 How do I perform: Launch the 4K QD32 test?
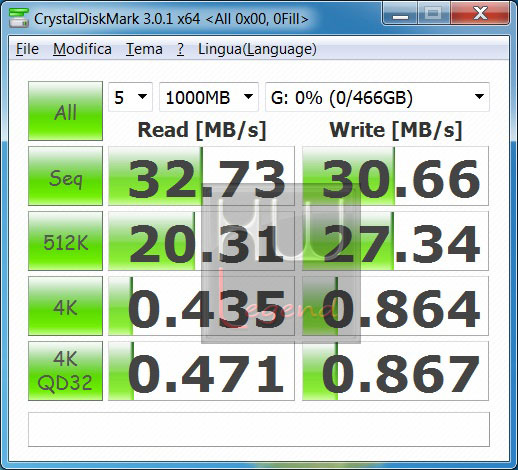65,371
